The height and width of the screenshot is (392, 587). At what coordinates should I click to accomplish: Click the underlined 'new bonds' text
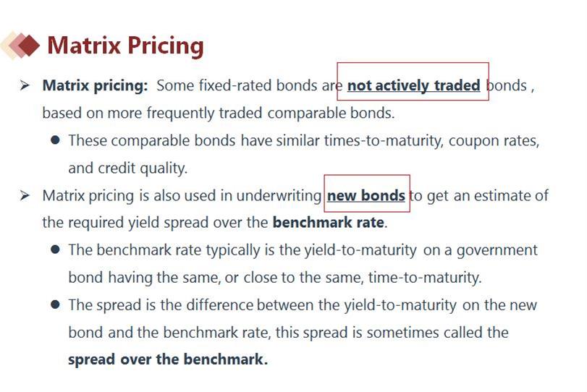pyautogui.click(x=366, y=195)
